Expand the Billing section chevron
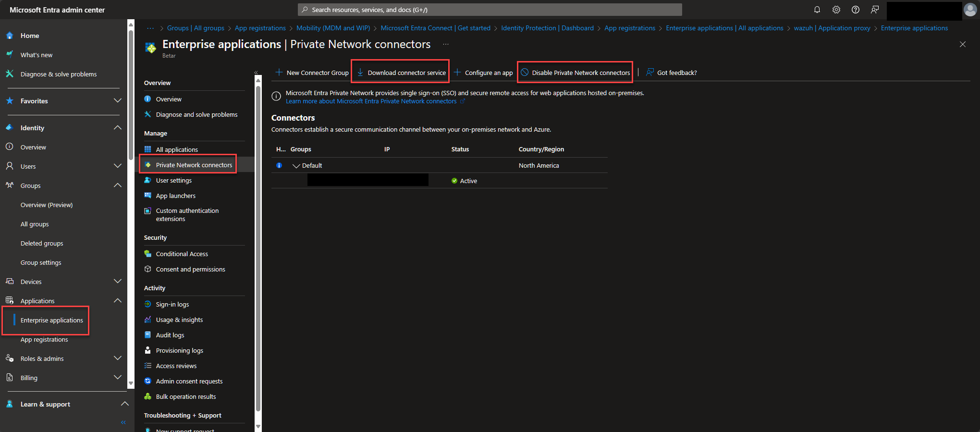980x432 pixels. point(117,377)
